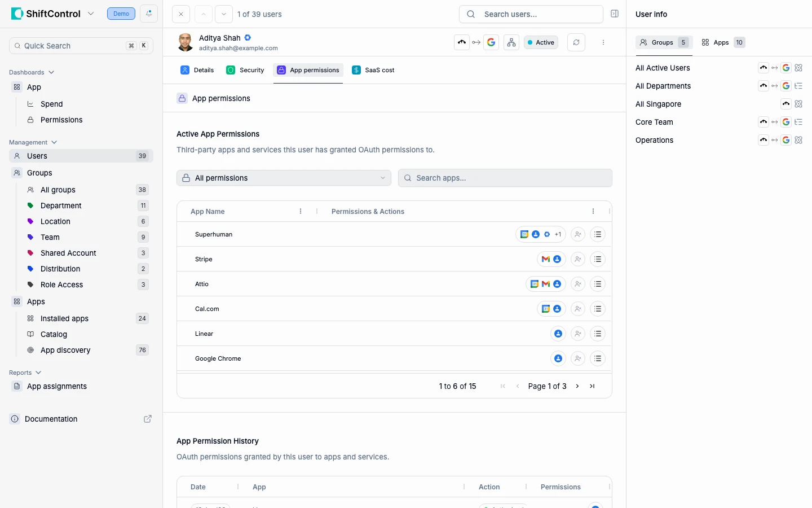Open the list details icon for Cal.com
812x508 pixels.
point(598,309)
